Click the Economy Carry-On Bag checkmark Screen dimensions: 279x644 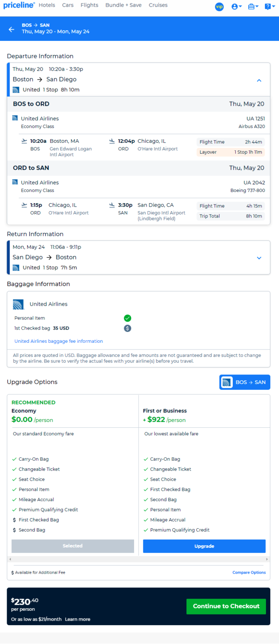14,459
